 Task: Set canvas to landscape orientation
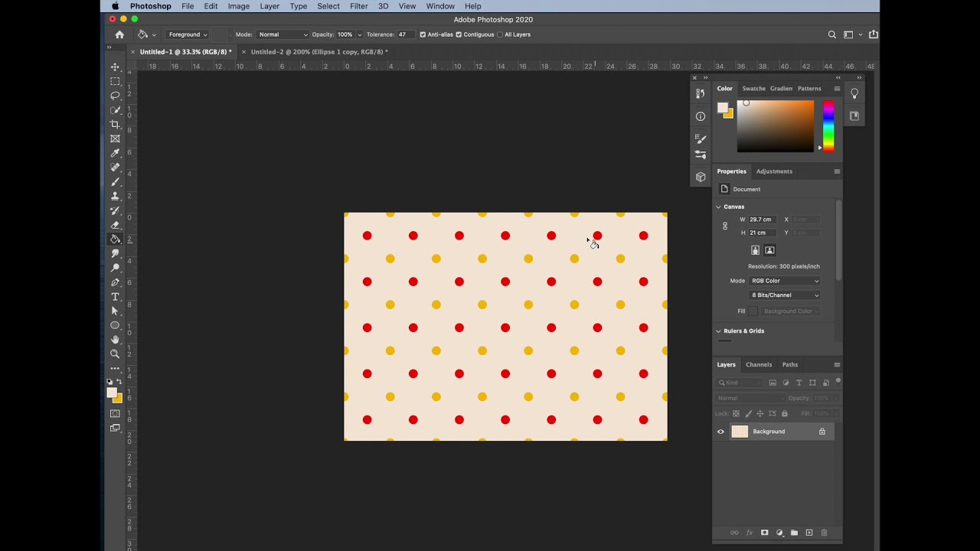(x=770, y=250)
